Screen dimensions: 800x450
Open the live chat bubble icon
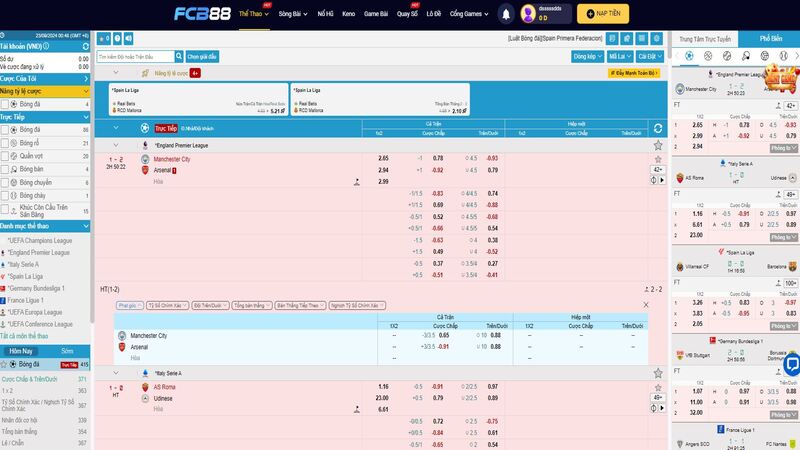tap(791, 364)
